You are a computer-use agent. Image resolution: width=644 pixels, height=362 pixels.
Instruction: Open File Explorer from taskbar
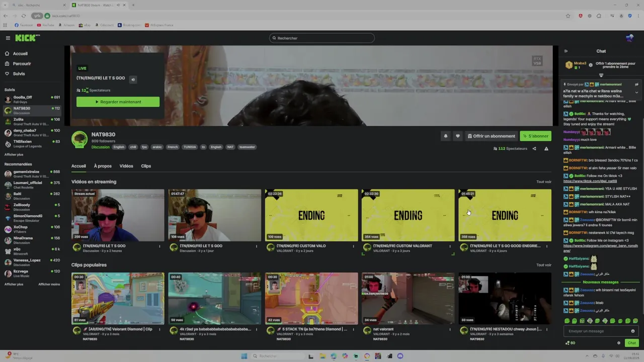point(322,356)
